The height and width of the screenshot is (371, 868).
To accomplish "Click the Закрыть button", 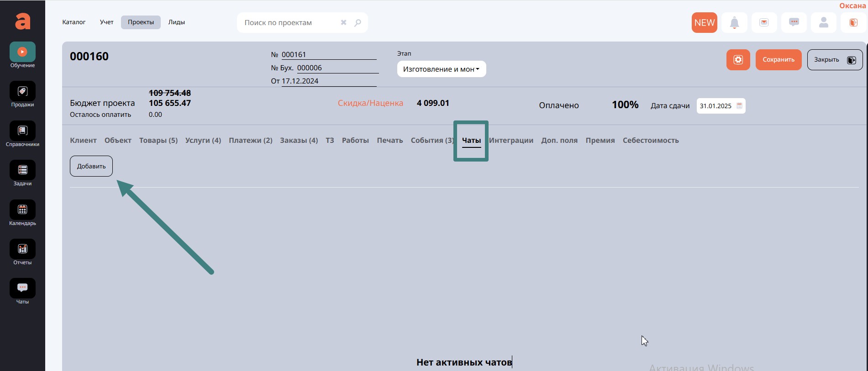I will pyautogui.click(x=834, y=60).
